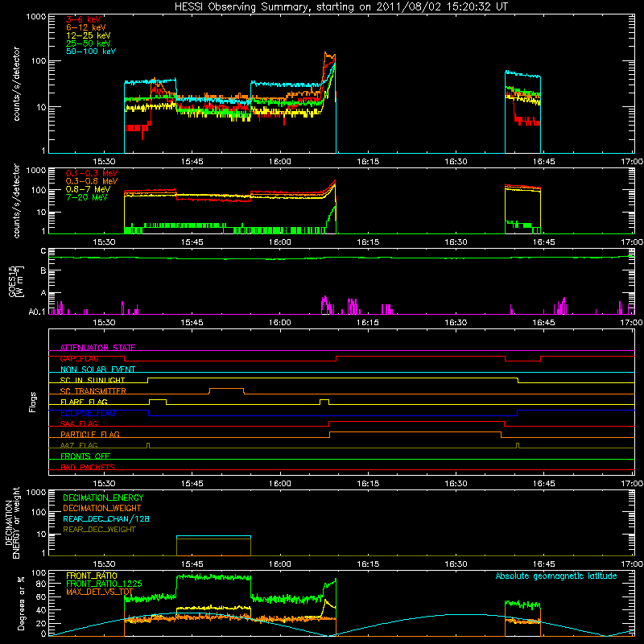
Task: Click the 40 tick on the Degrees or % axis
Action: point(41,610)
